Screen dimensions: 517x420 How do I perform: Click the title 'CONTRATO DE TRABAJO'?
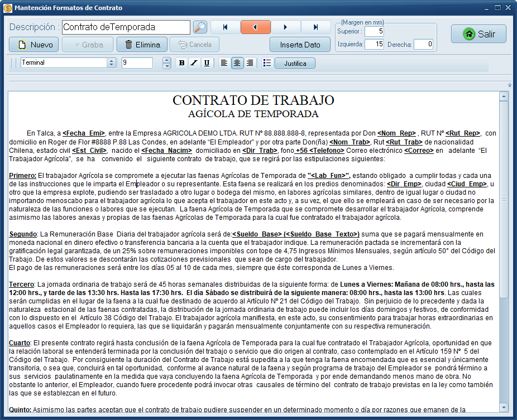point(253,100)
